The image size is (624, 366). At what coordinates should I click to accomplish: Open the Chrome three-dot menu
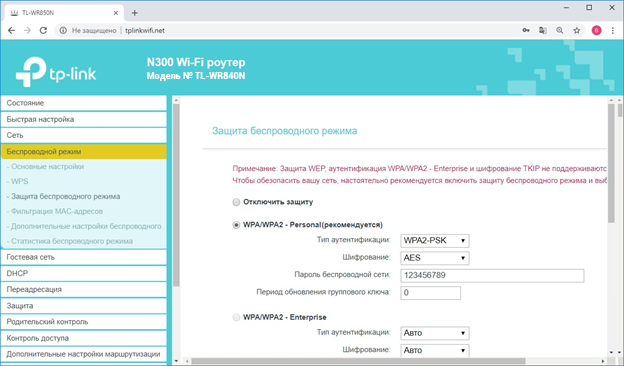pyautogui.click(x=612, y=30)
